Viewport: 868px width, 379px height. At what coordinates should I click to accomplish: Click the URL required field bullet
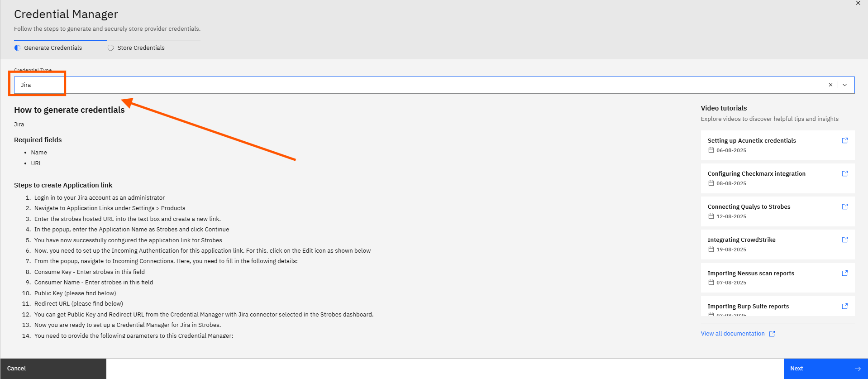pos(36,163)
